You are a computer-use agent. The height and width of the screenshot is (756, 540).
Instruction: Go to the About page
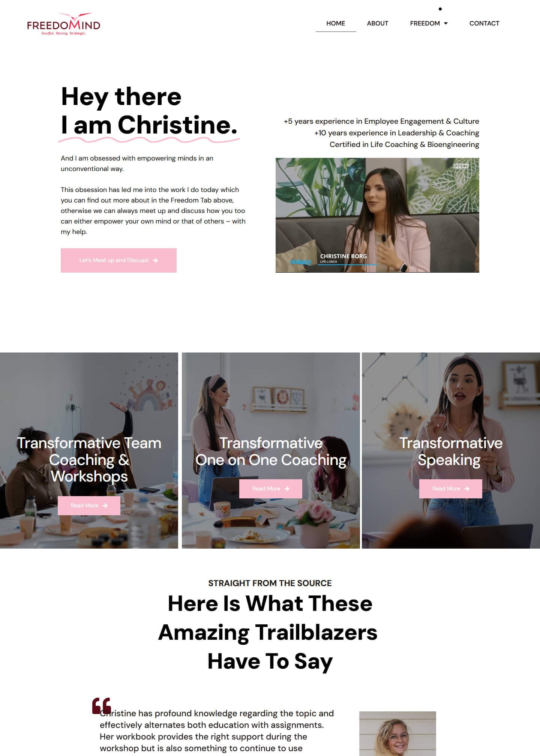tap(377, 23)
